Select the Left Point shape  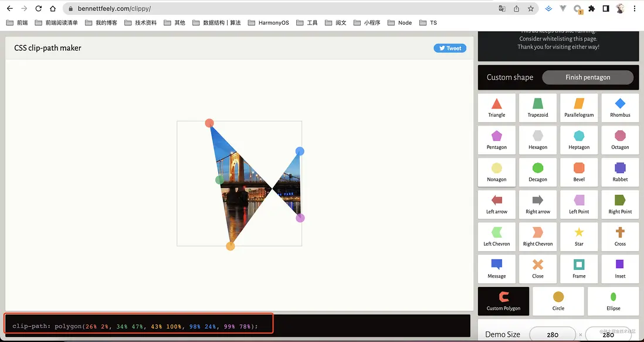[579, 205]
